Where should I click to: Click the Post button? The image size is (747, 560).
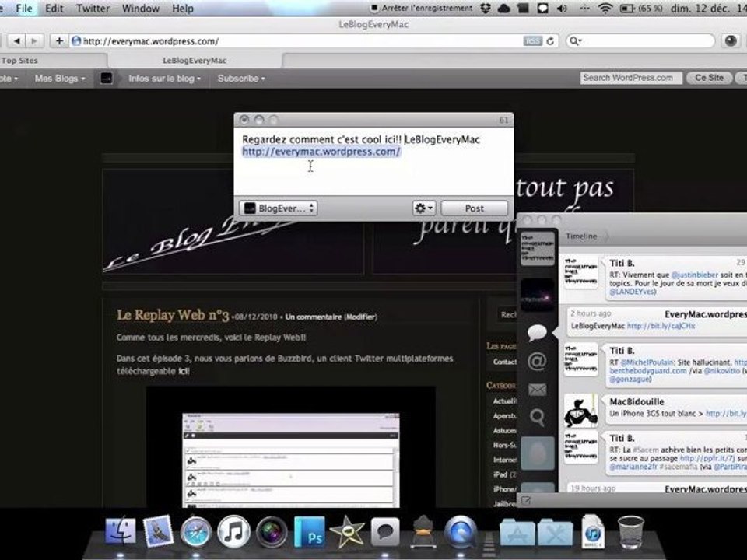[x=474, y=208]
